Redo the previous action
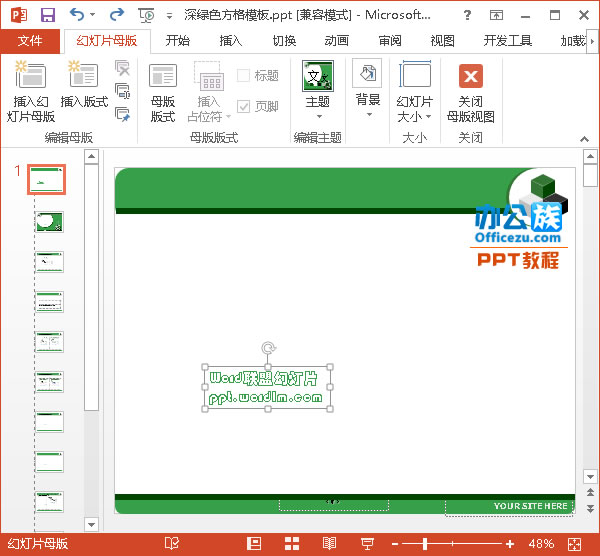The image size is (600, 556). (117, 15)
